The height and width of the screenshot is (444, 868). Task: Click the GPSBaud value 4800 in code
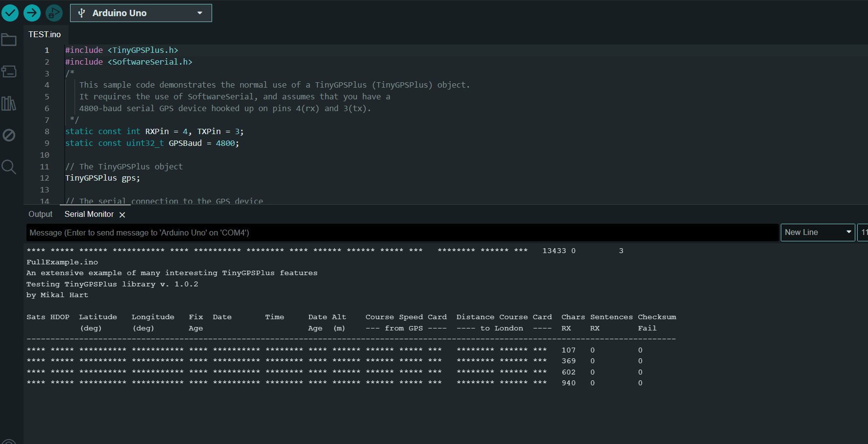coord(225,143)
